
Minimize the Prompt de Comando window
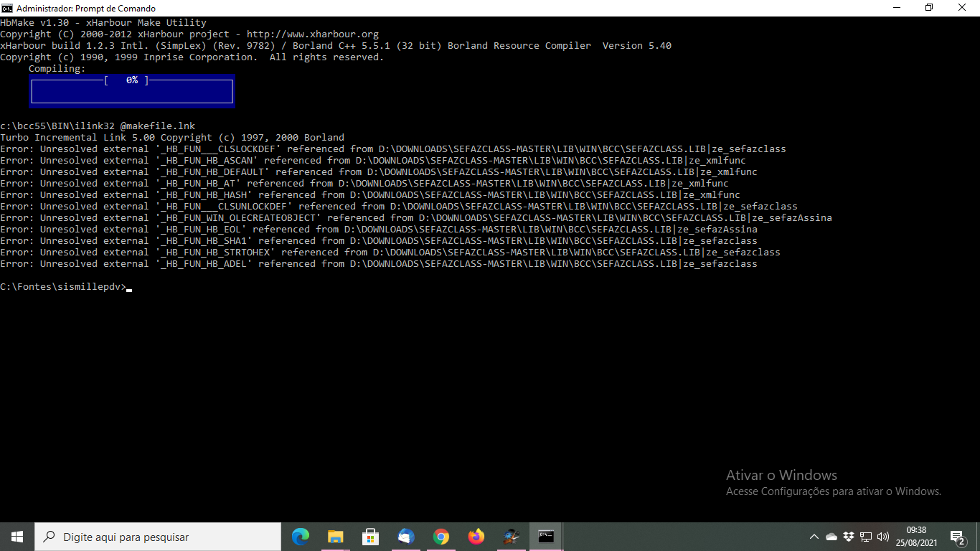pos(897,8)
